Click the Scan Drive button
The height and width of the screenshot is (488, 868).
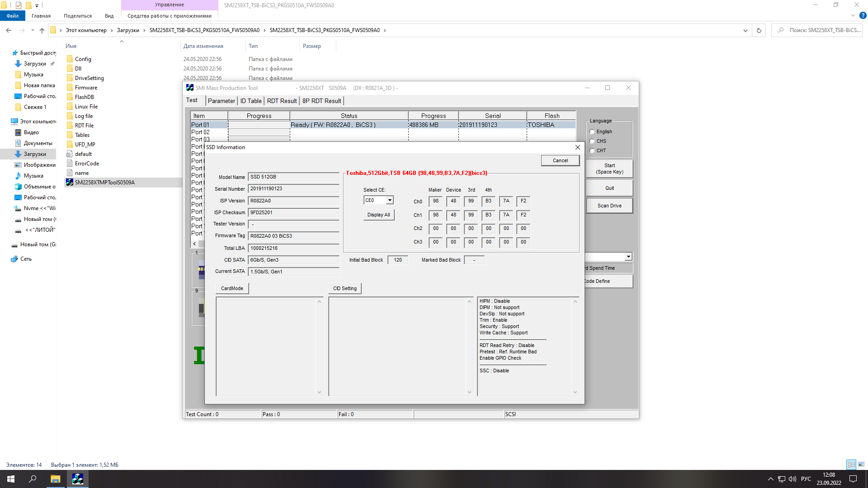pyautogui.click(x=609, y=206)
